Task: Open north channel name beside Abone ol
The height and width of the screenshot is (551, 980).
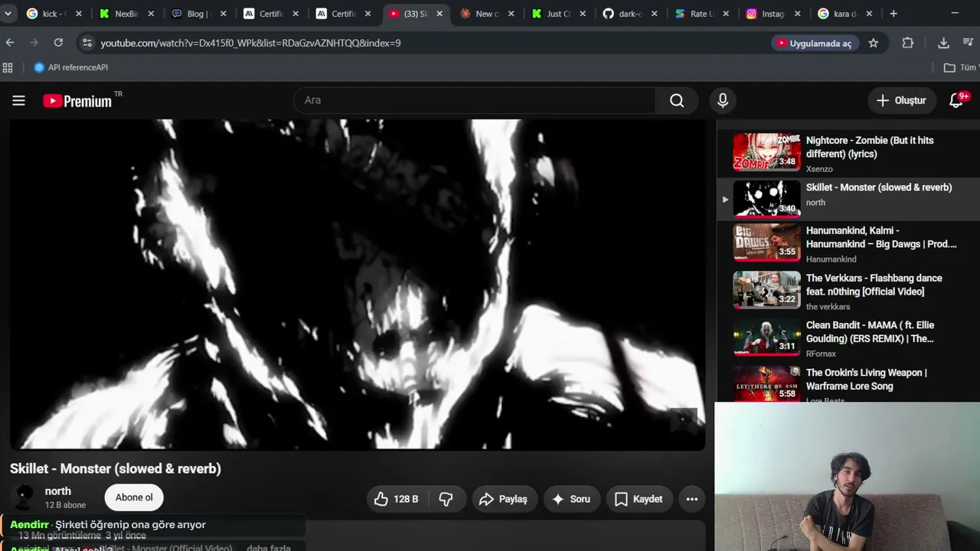Action: point(58,491)
